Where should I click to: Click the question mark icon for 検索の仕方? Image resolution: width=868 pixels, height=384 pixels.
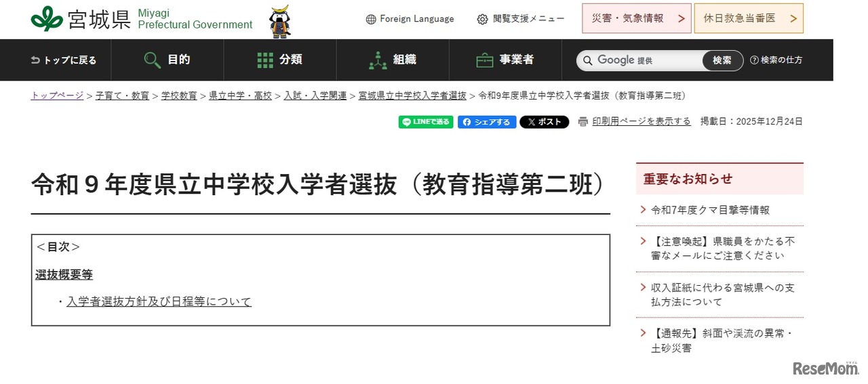pyautogui.click(x=754, y=60)
